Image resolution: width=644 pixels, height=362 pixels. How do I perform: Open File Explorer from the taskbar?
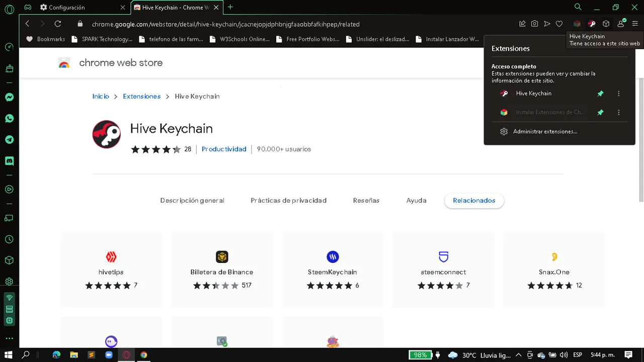pos(74,354)
